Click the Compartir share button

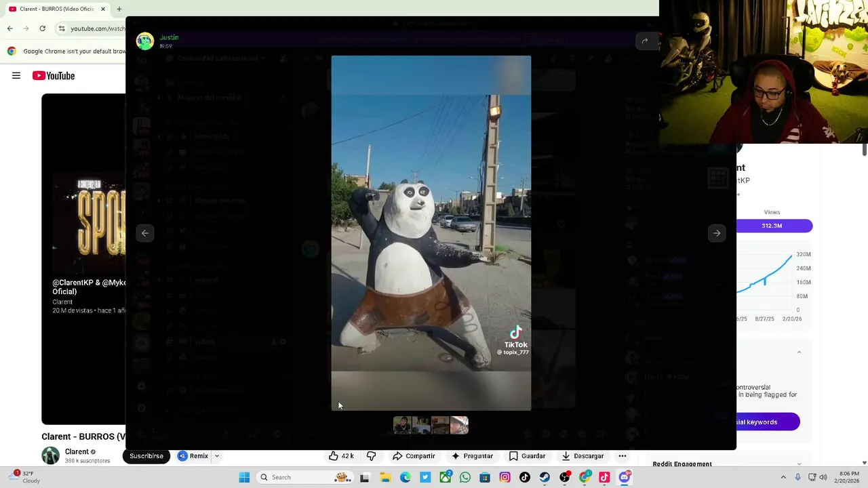[x=414, y=456]
